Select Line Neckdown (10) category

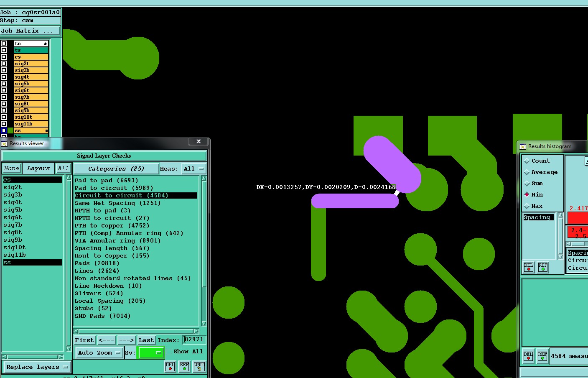(x=108, y=286)
